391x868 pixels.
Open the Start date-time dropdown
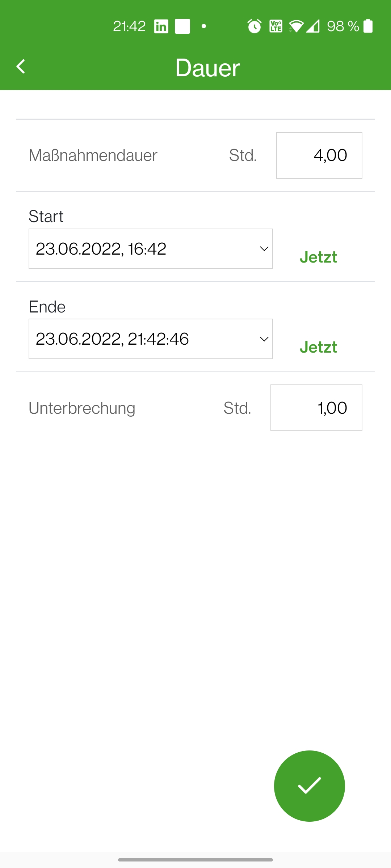(x=145, y=249)
